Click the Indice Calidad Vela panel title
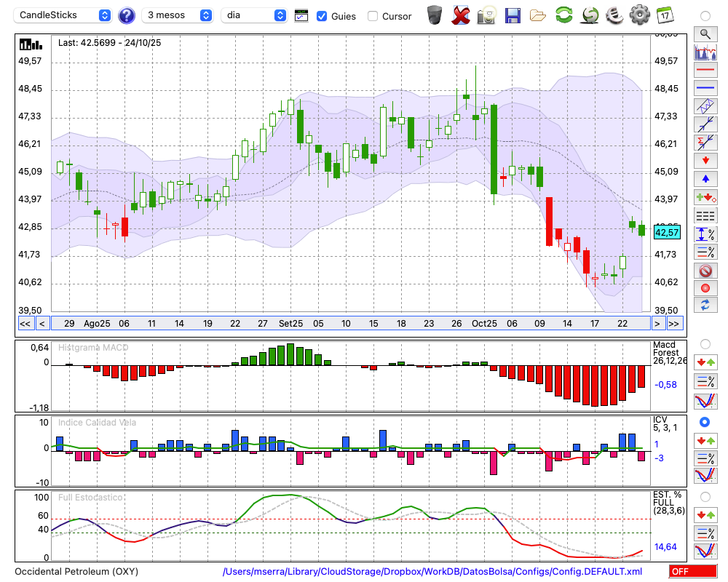The image size is (728, 582). click(x=97, y=423)
